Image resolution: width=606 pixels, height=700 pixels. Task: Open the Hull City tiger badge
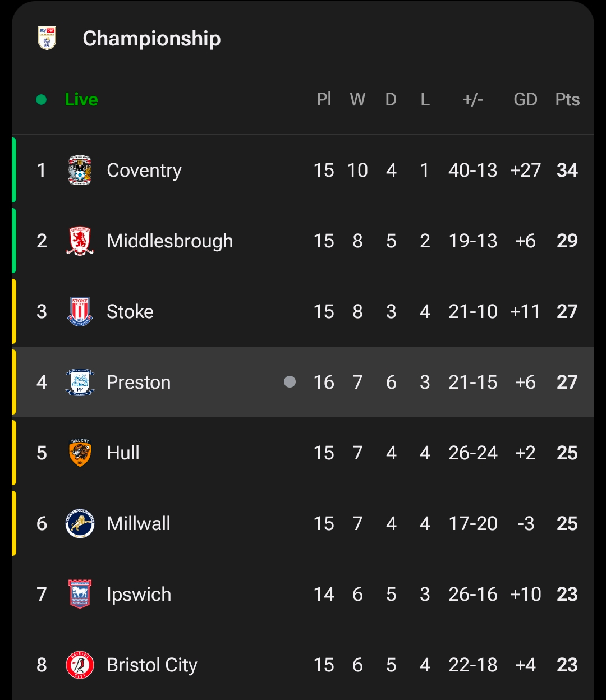click(80, 453)
